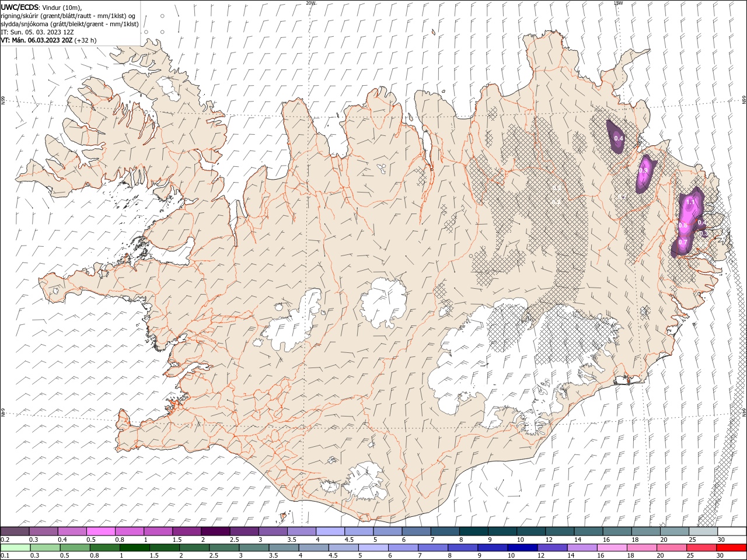747x560 pixels.
Task: Click the 'VT: Mán. 06.03.2023 20Z' valid time
Action: pos(37,40)
